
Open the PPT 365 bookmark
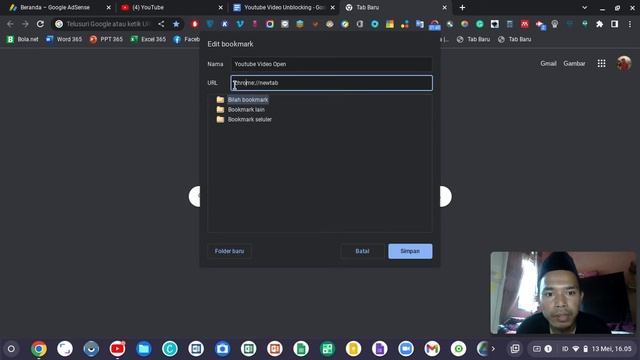pyautogui.click(x=106, y=39)
